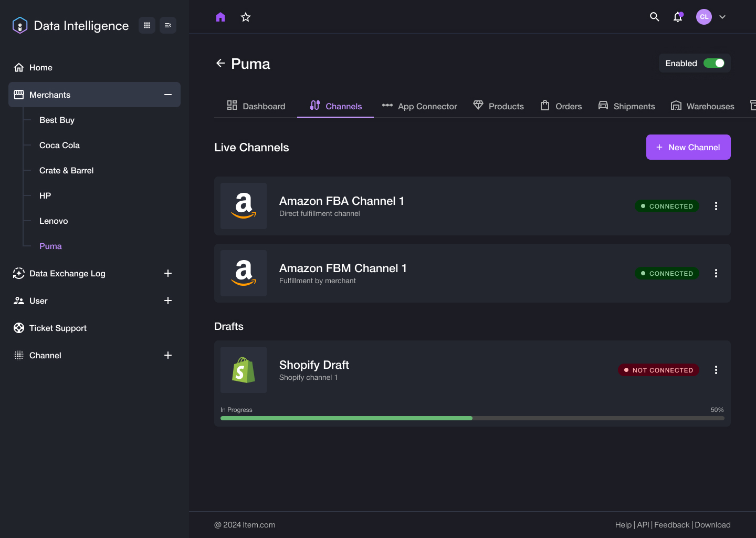
Task: Expand the Channel section
Action: pos(168,355)
